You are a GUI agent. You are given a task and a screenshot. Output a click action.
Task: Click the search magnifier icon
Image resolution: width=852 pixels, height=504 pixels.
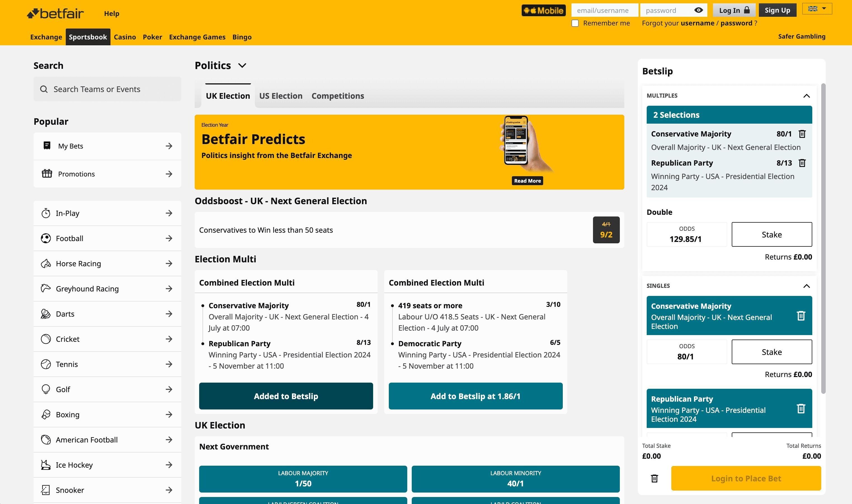coord(44,89)
